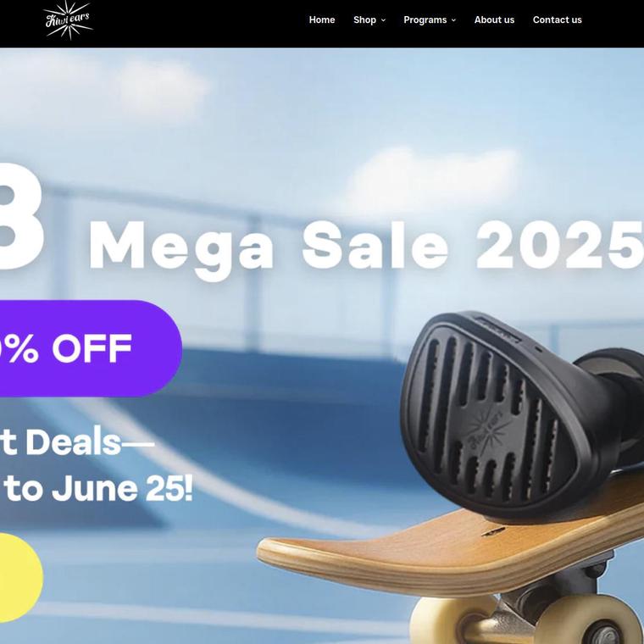Expand the Shop dropdown chevron
The height and width of the screenshot is (644, 644).
(x=383, y=20)
